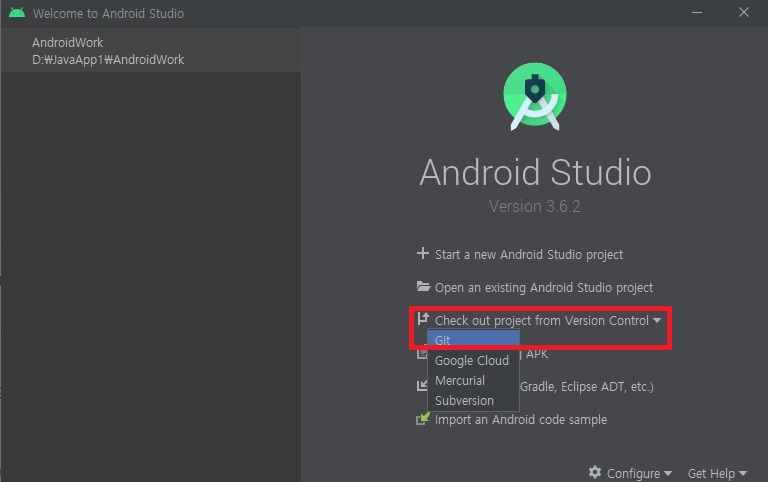
Task: Select Subversion in the popup menu
Action: (473, 401)
